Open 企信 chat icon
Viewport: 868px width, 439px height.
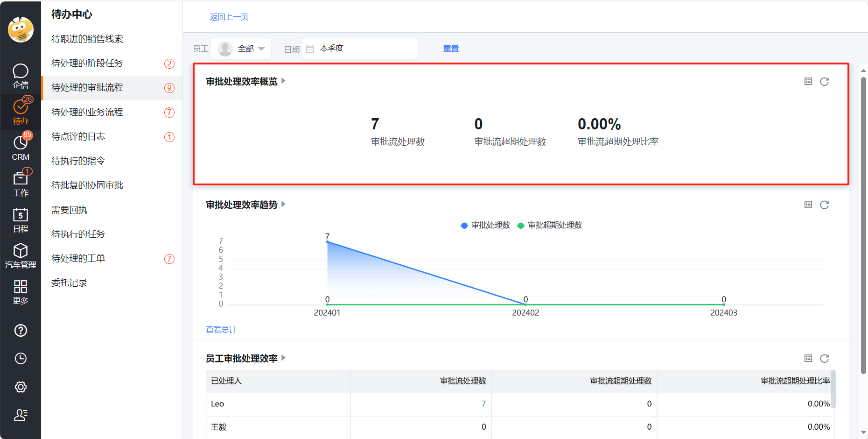tap(21, 76)
